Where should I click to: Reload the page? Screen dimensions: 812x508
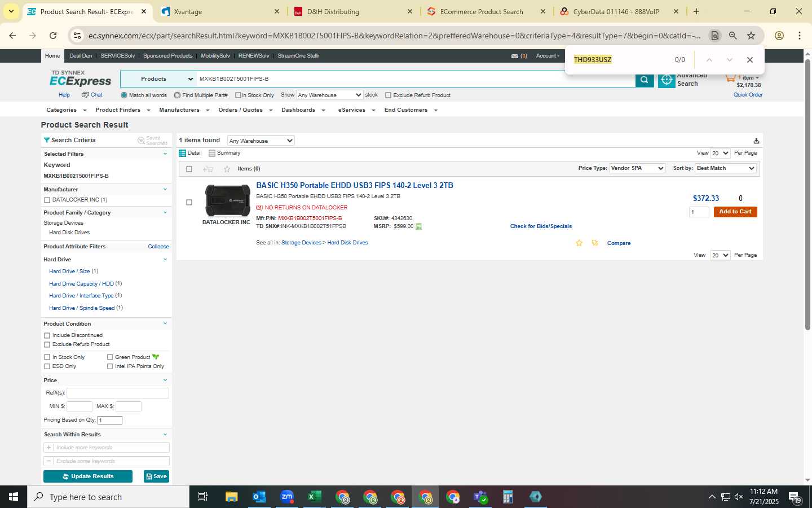pos(53,36)
